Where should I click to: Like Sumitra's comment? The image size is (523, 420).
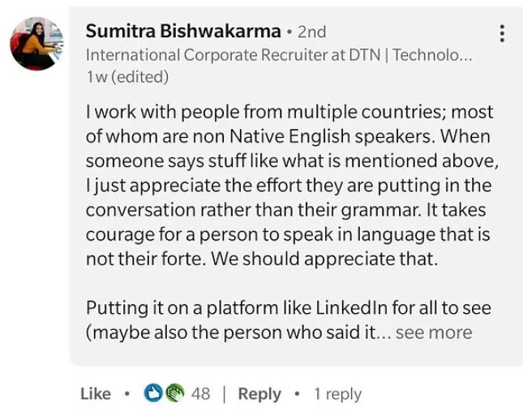point(96,393)
